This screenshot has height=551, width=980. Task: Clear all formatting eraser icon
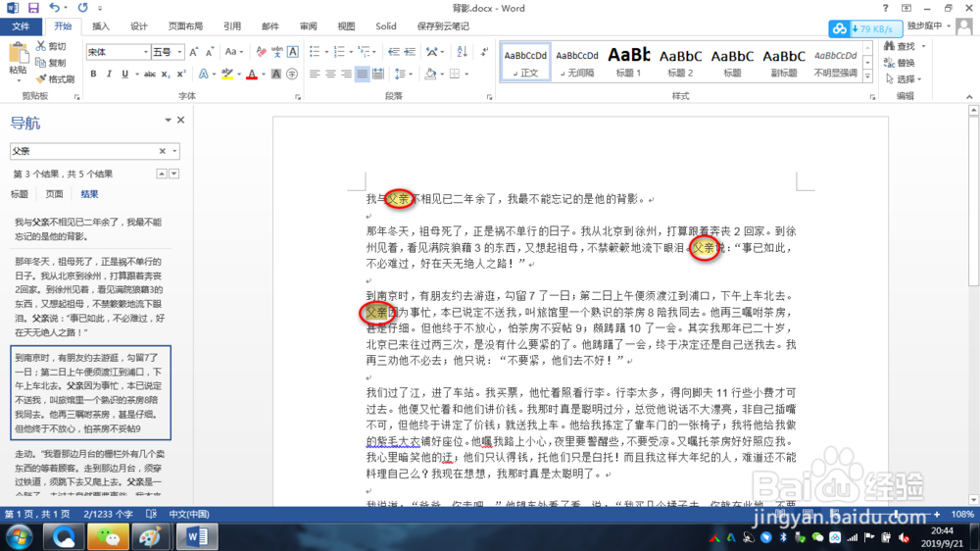coord(262,52)
